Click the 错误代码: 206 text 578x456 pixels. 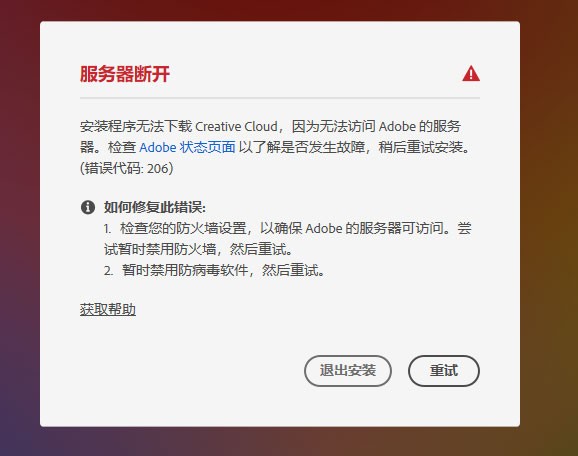click(126, 168)
